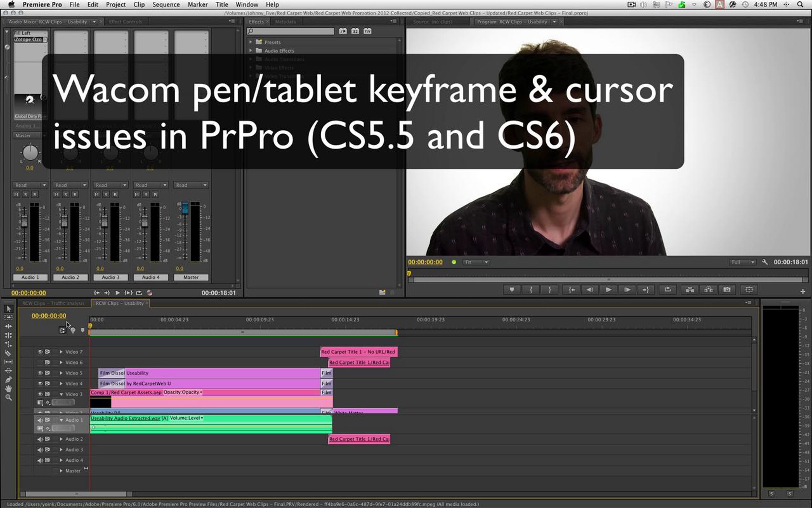The height and width of the screenshot is (508, 812).
Task: Click the Opacity:Opacity label on Video 3 clip
Action: coord(183,392)
